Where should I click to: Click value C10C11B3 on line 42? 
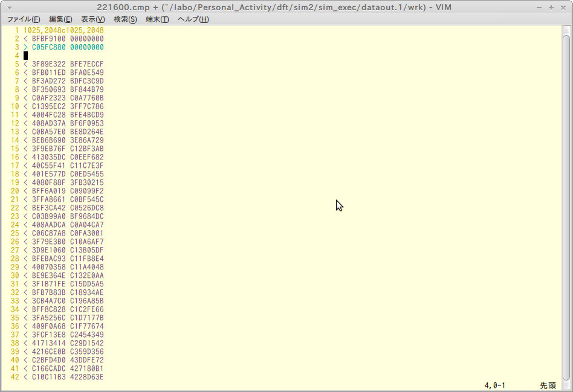[x=49, y=377]
